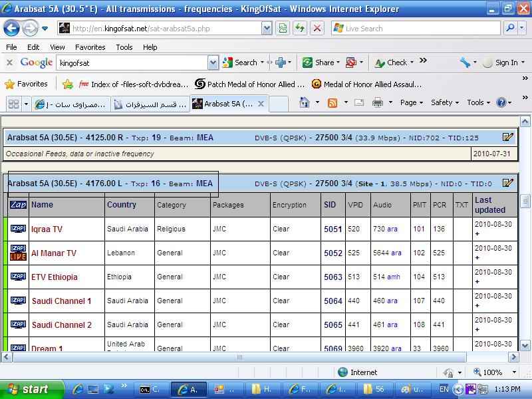The image size is (532, 399).
Task: Click the Zap icon for ETV Ethiopia
Action: click(18, 277)
